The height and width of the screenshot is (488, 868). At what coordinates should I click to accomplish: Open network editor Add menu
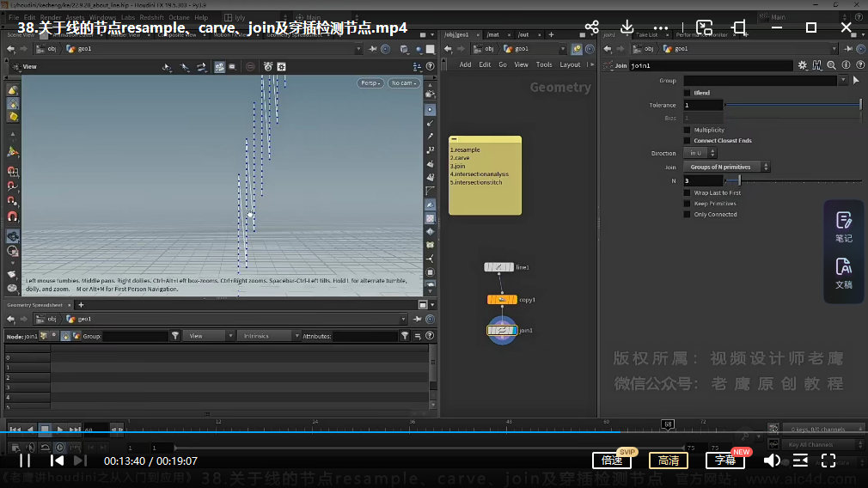pos(465,64)
